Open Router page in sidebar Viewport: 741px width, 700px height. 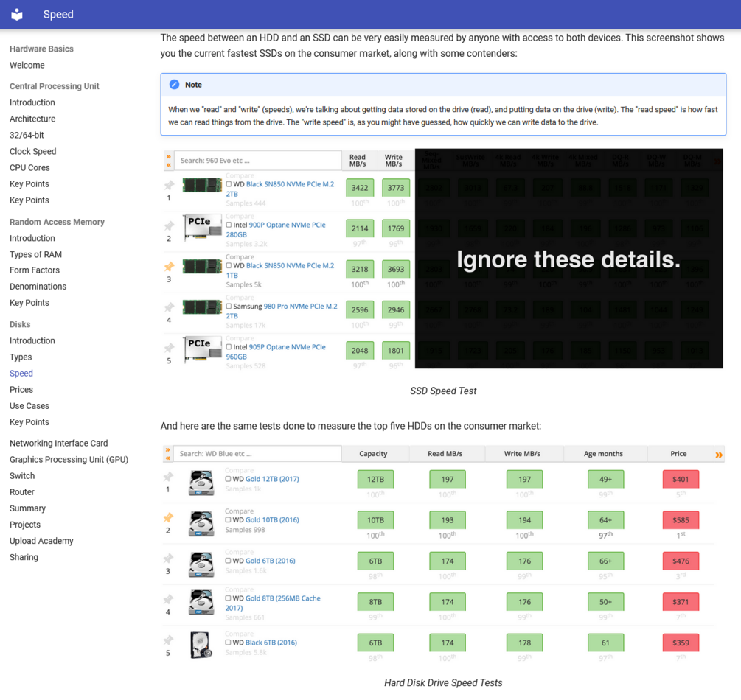click(22, 491)
